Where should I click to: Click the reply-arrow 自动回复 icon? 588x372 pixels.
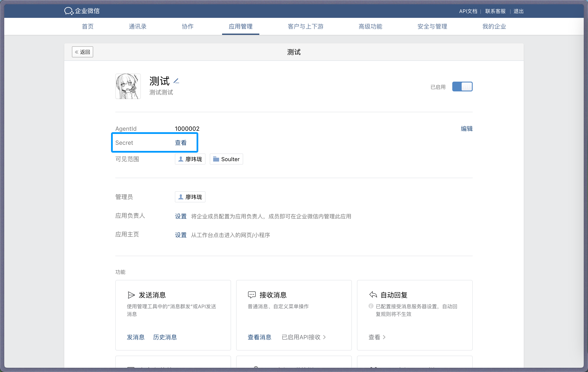click(373, 295)
